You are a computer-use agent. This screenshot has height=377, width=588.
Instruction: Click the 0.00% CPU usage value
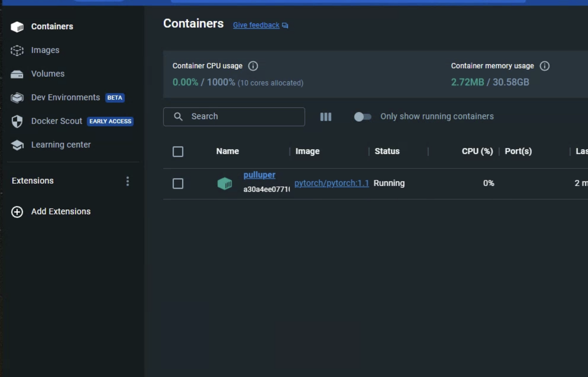pos(185,82)
